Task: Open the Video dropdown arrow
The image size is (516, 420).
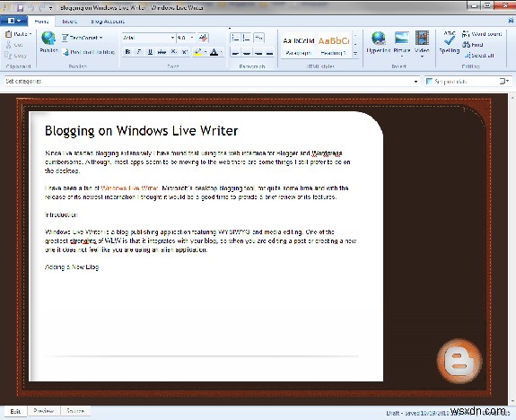Action: tap(422, 57)
